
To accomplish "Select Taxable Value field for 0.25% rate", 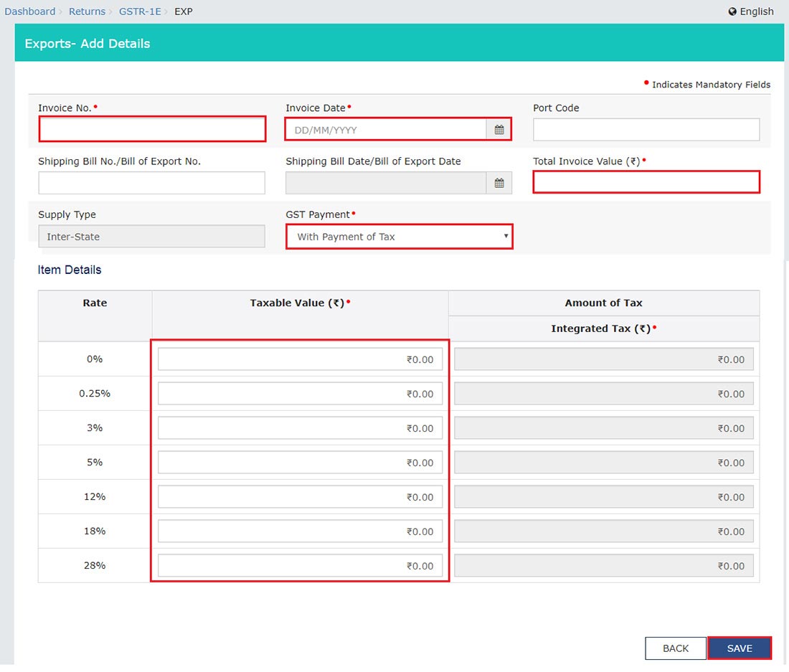I will tap(300, 394).
